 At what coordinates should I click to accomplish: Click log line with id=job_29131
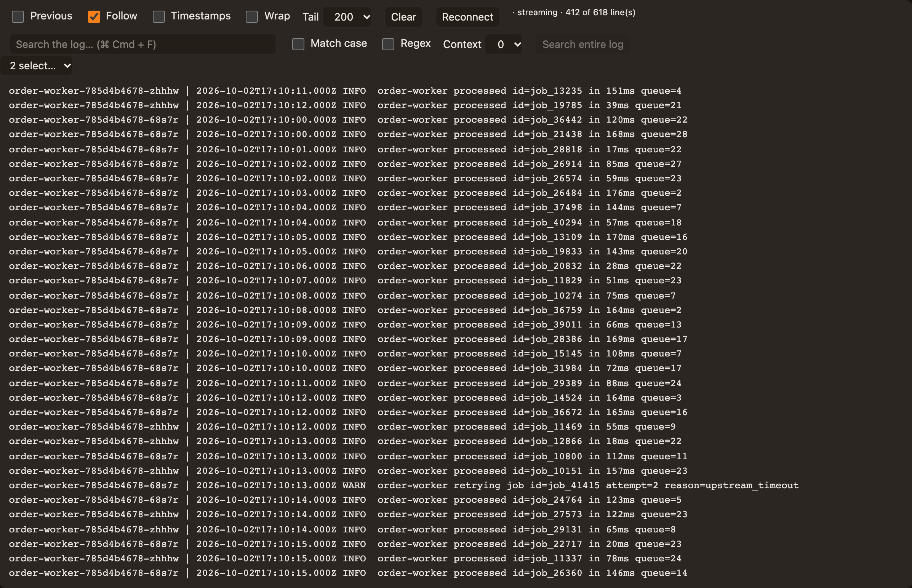tap(342, 530)
